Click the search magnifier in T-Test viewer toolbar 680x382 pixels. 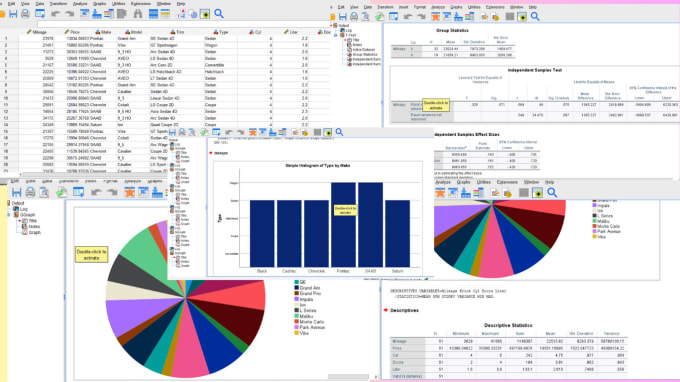pyautogui.click(x=535, y=16)
